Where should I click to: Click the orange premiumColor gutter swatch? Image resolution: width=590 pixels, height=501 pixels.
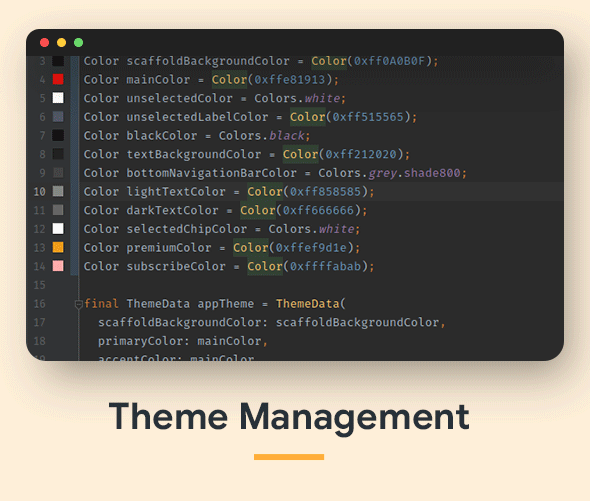(58, 247)
